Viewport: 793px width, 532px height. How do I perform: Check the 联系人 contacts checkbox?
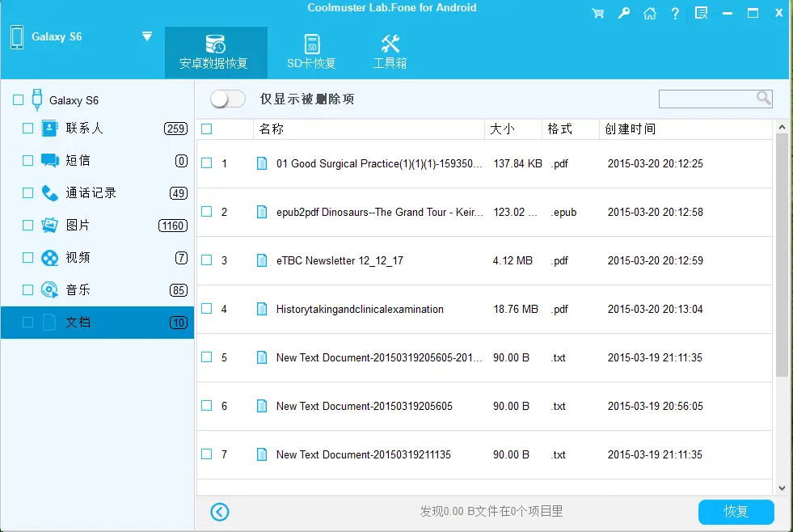pyautogui.click(x=27, y=128)
